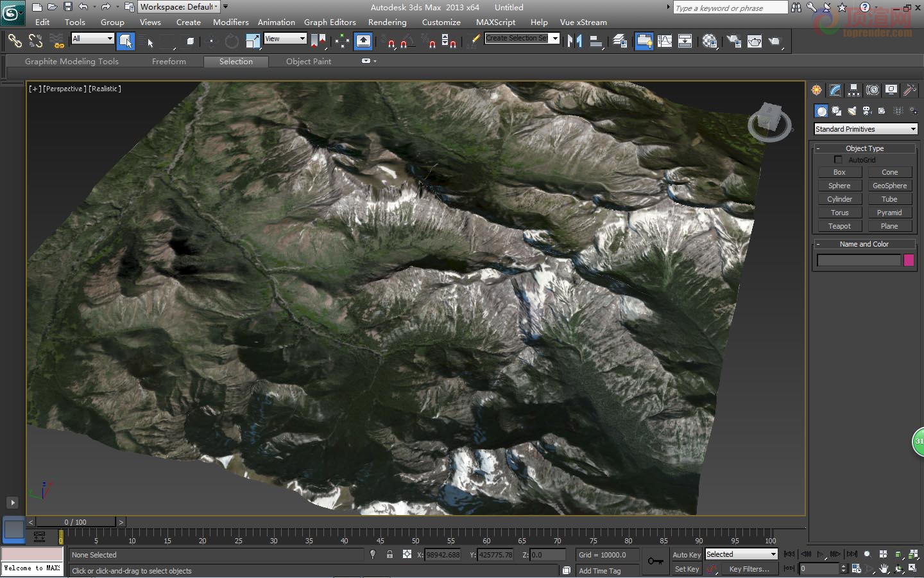Open the Rendering menu
The width and height of the screenshot is (924, 578).
coord(387,22)
